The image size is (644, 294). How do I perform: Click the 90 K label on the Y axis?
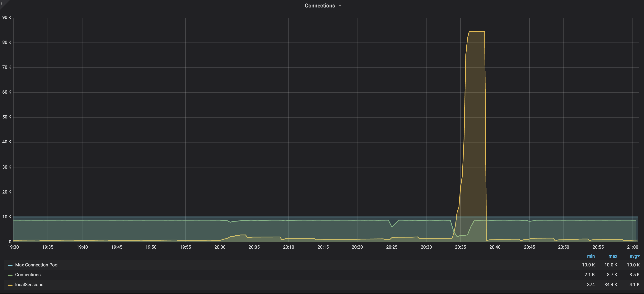coord(7,17)
